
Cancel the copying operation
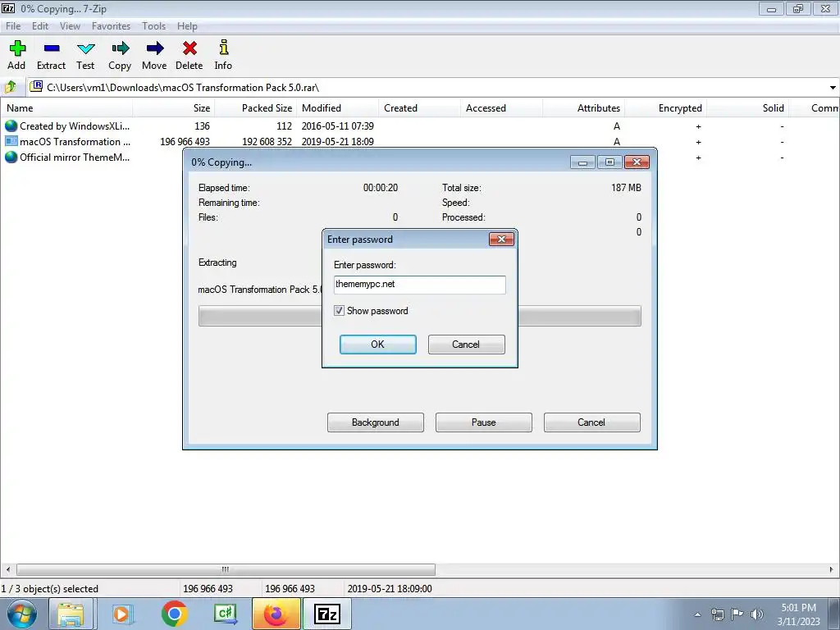[x=592, y=422]
